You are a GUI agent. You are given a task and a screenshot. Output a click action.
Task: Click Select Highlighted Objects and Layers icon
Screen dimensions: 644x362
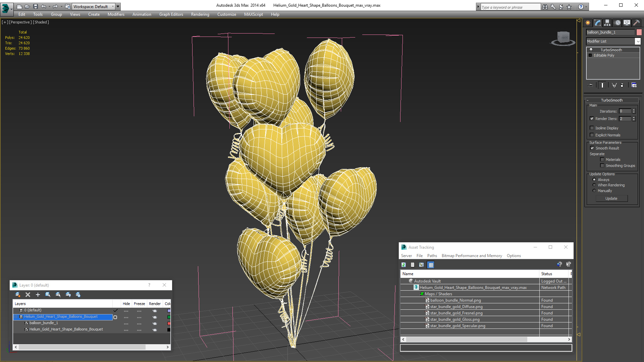click(x=48, y=295)
